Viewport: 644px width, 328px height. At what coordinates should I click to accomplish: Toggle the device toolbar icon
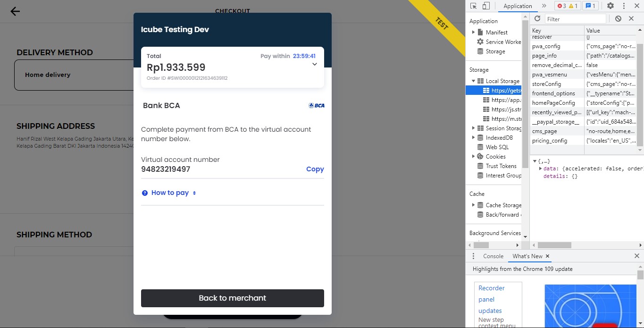486,6
